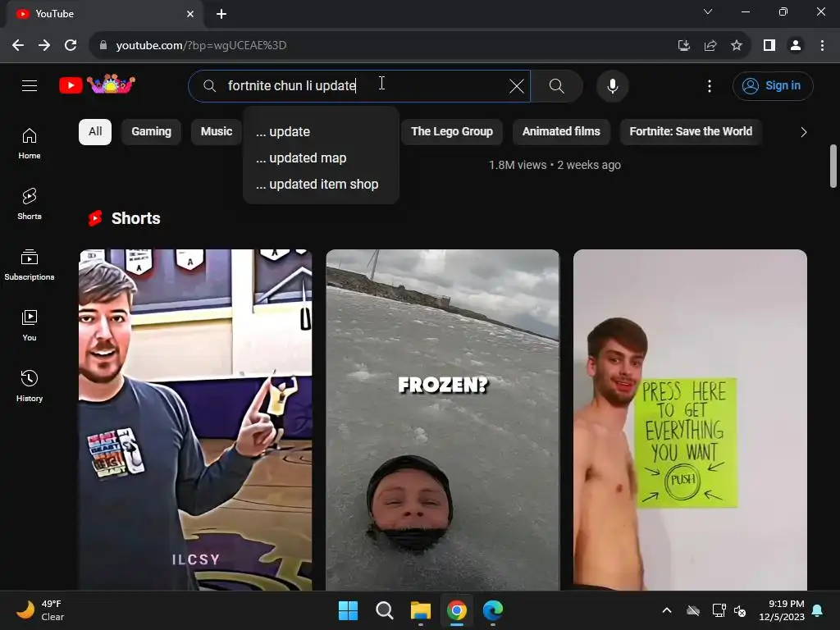Go back in browser history

click(x=18, y=46)
